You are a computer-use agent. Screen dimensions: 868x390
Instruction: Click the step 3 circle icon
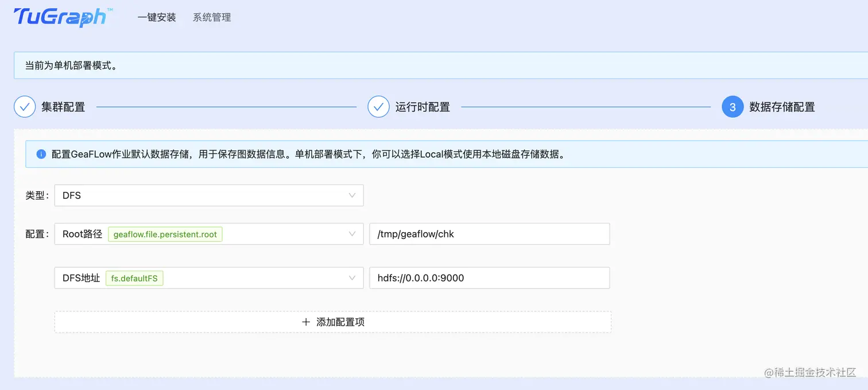[733, 107]
